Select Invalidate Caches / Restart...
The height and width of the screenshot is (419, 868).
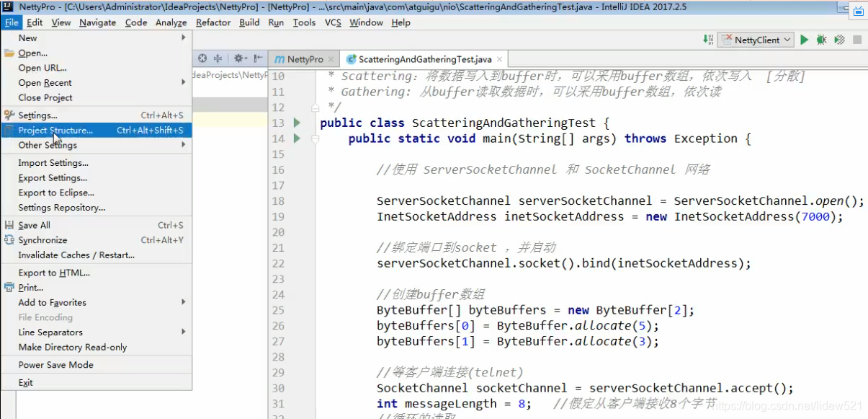[97, 255]
